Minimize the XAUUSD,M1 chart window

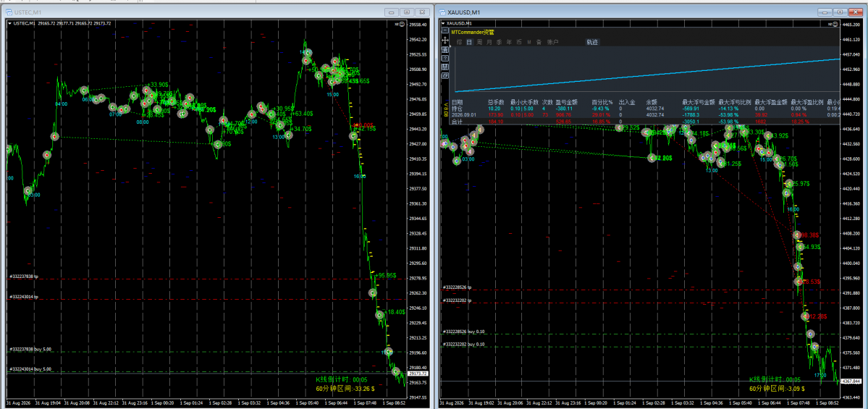pyautogui.click(x=825, y=12)
